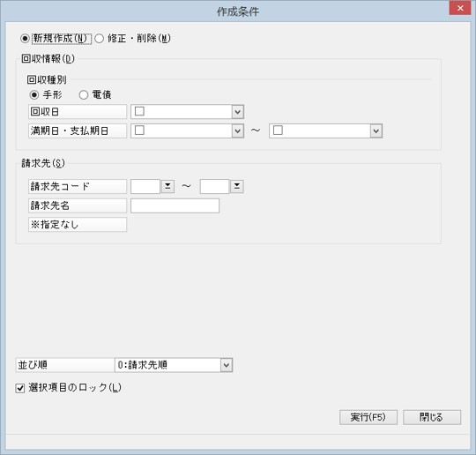Expand the 満期日・支払期日 start date dropdown
This screenshot has width=476, height=455.
238,131
